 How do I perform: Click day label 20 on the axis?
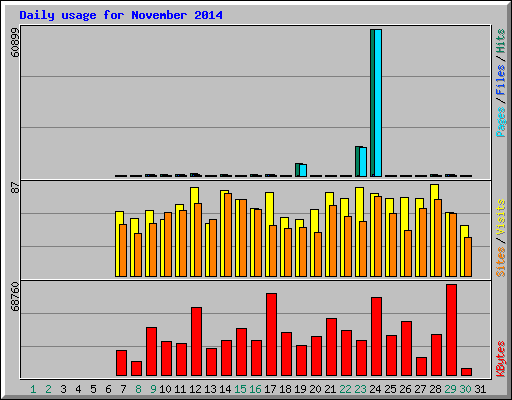tap(315, 389)
